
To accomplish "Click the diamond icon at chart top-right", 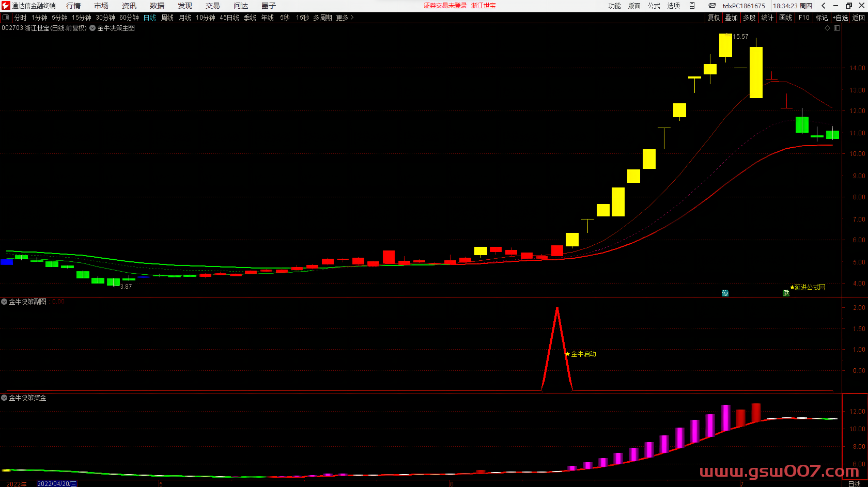I will pyautogui.click(x=827, y=28).
